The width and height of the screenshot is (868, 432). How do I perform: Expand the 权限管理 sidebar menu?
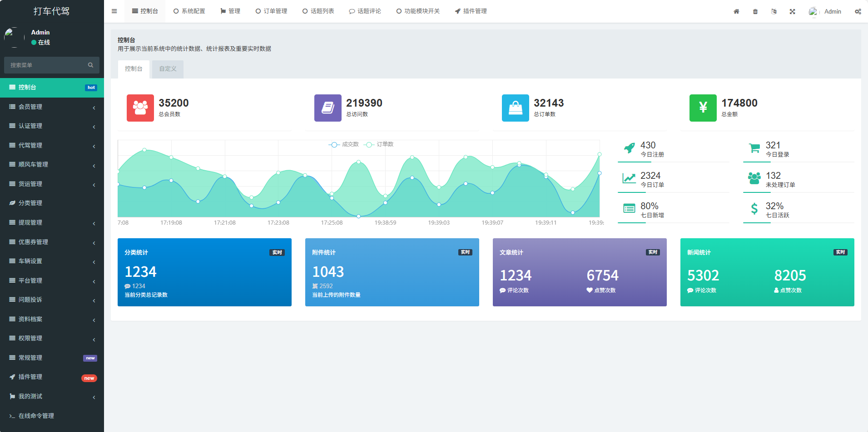coord(52,338)
